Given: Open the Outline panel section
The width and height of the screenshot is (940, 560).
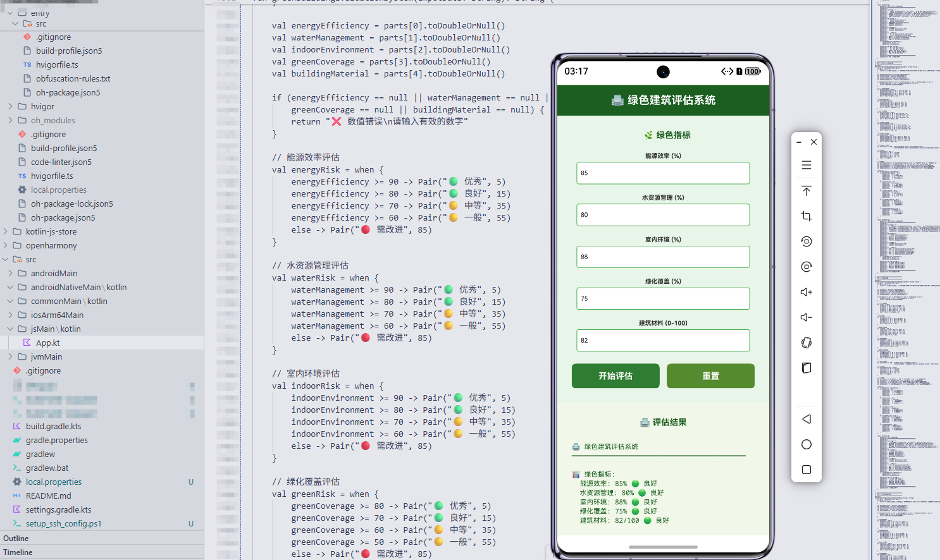Looking at the screenshot, I should (x=102, y=538).
